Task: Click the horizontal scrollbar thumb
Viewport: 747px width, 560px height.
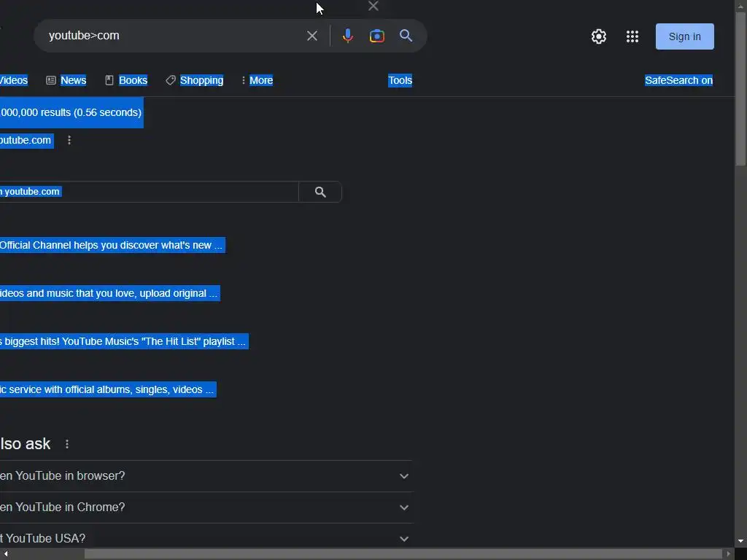Action: (x=403, y=554)
